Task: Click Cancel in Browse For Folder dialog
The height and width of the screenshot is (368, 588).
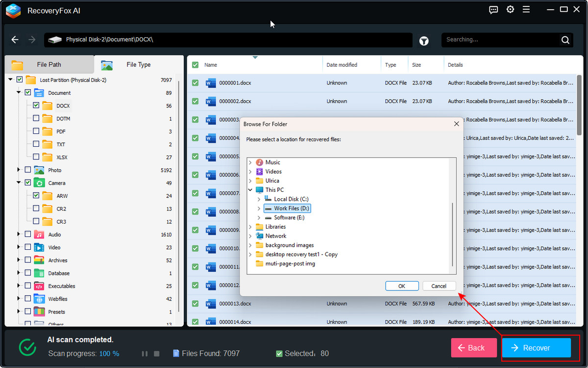Action: (439, 286)
